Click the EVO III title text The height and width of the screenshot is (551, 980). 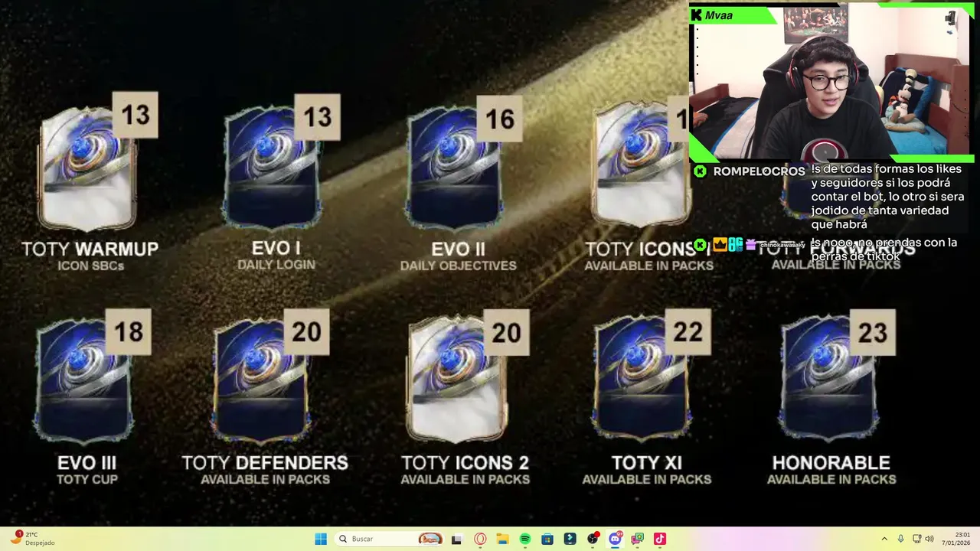(x=87, y=463)
